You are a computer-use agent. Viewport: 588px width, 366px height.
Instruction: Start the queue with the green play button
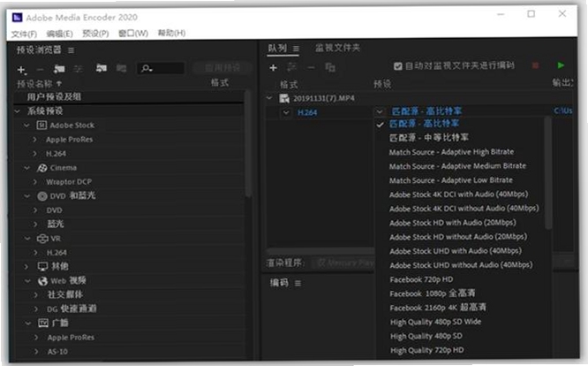tap(561, 65)
